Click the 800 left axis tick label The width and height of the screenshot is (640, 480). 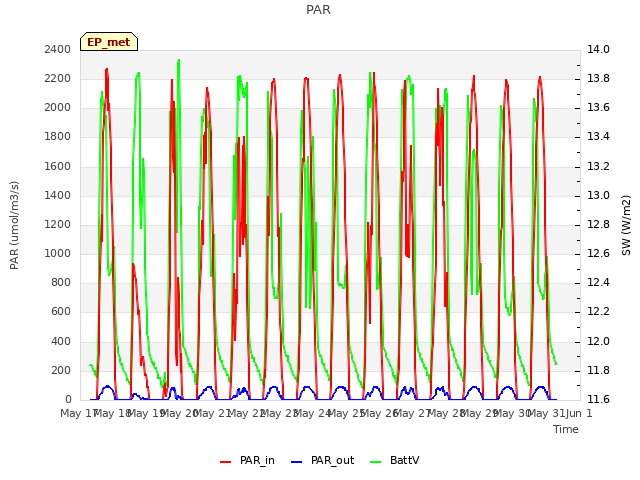point(61,282)
